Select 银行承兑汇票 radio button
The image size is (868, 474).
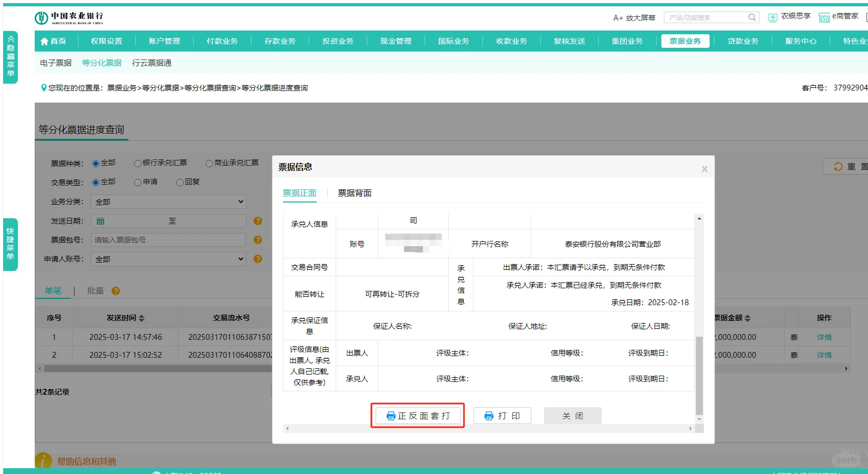click(138, 164)
